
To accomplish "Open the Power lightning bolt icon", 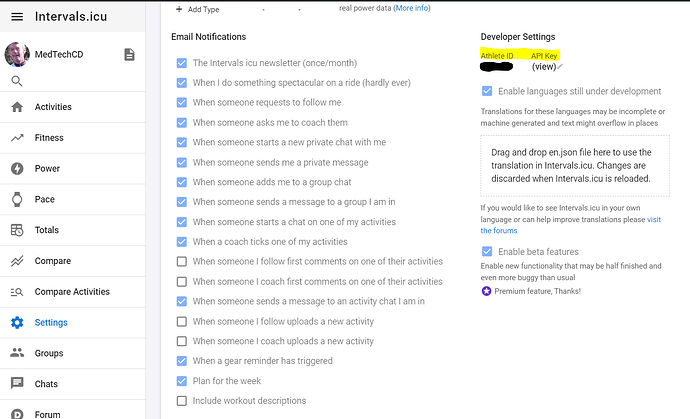I will (17, 169).
